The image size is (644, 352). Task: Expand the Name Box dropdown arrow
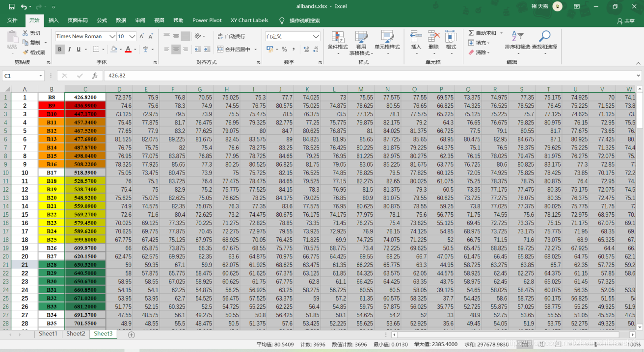coord(41,76)
